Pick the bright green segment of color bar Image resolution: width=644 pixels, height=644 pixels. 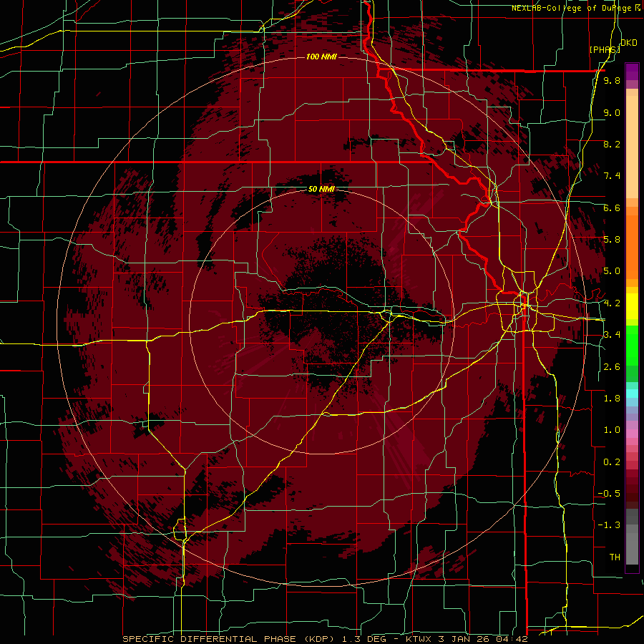coord(632,346)
